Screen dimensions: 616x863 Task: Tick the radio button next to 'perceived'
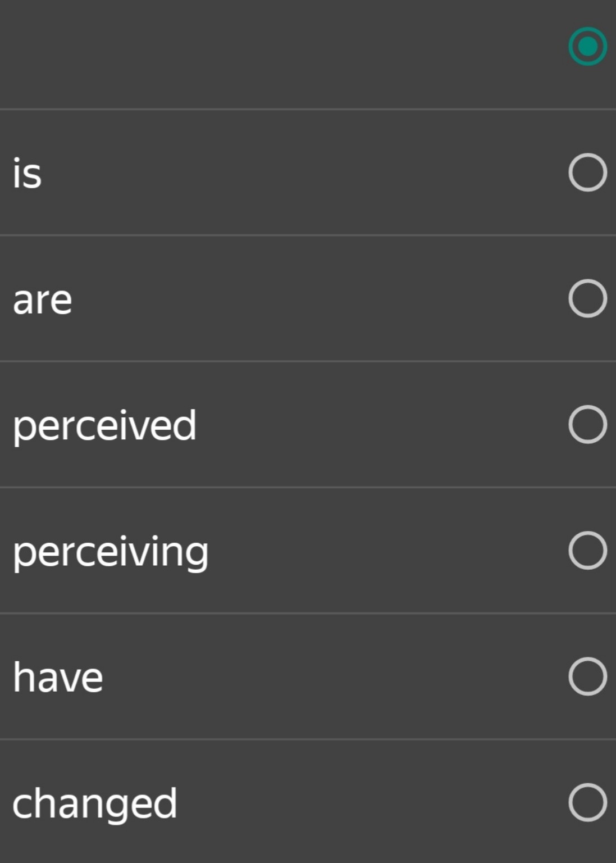(587, 424)
